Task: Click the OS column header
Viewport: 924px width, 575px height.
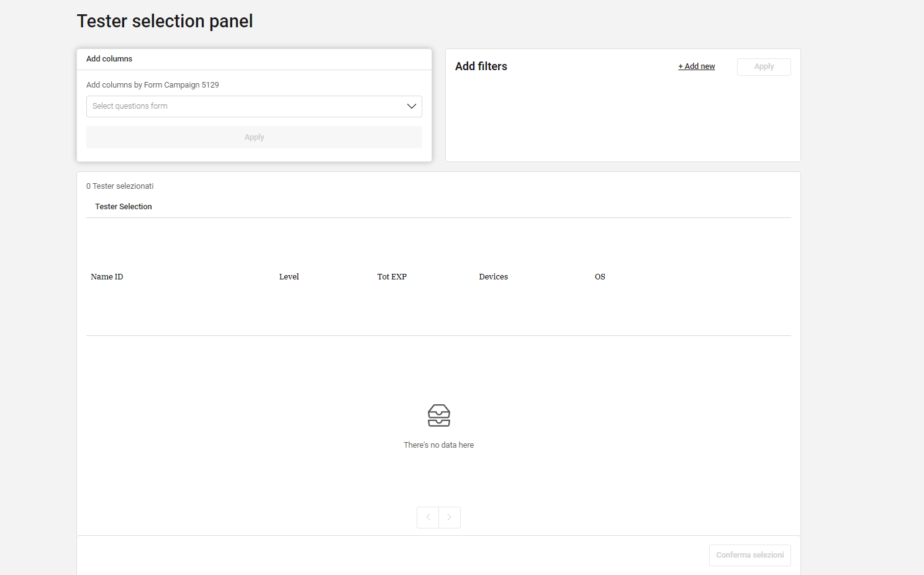Action: (600, 277)
